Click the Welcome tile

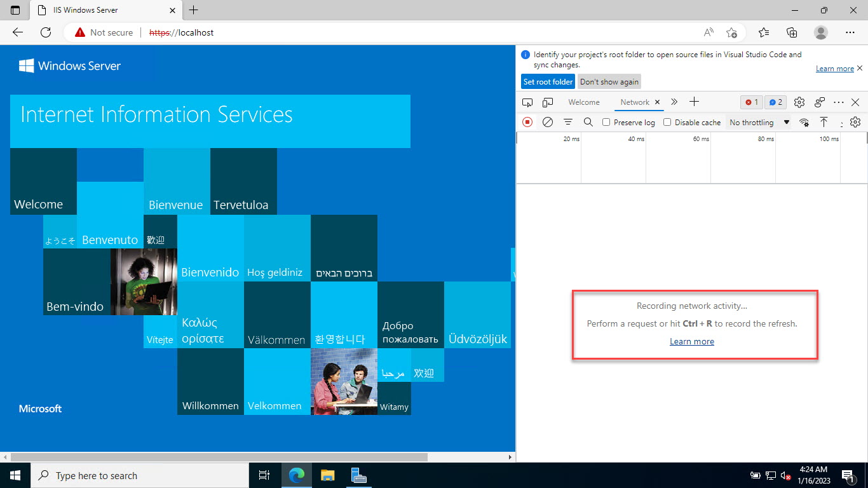coord(43,181)
